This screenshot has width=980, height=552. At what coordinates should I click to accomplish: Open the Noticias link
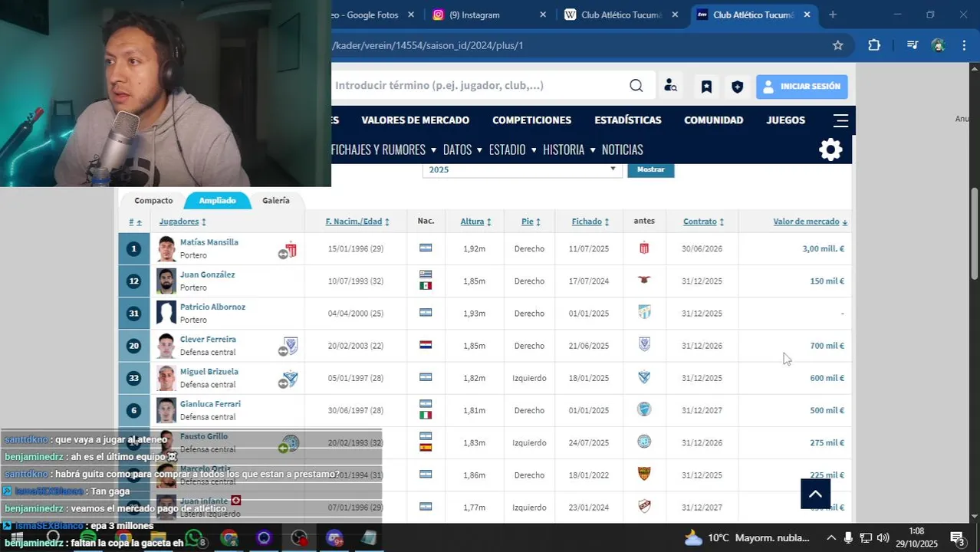[x=622, y=149]
